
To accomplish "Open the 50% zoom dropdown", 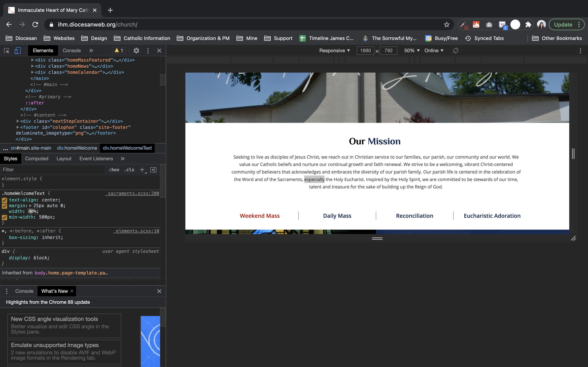I will pos(412,51).
